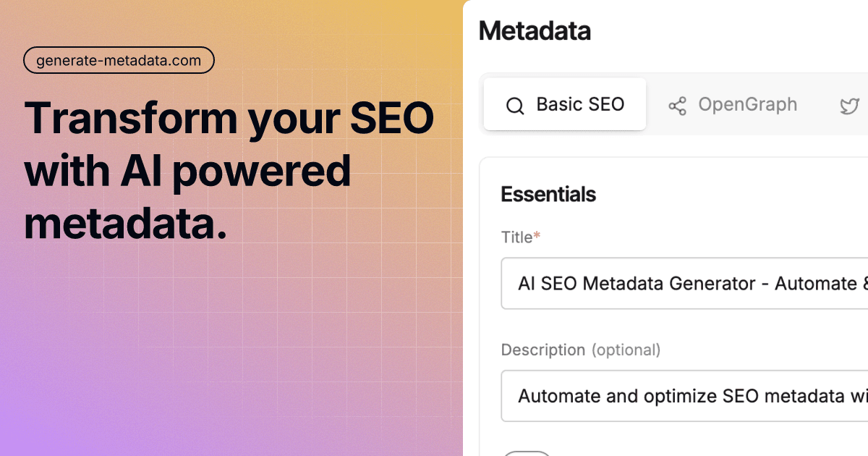Click the Transform your SEO headline

[229, 172]
